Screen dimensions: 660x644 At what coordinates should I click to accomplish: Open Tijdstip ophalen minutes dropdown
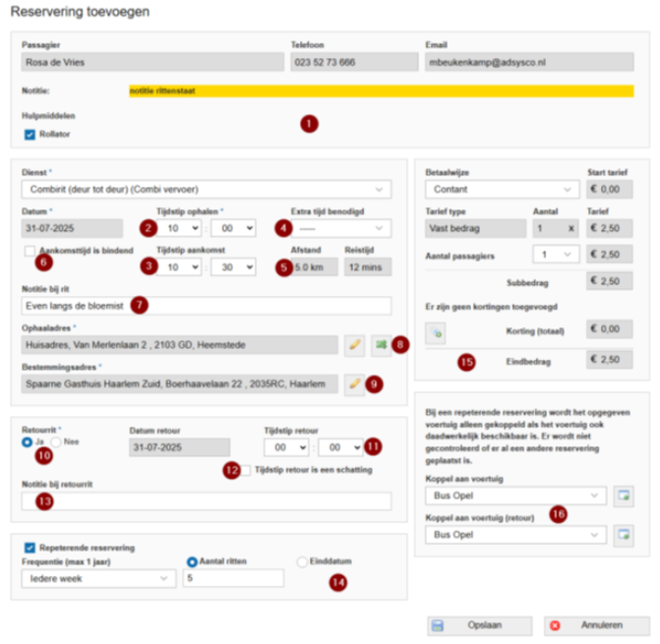pyautogui.click(x=233, y=228)
